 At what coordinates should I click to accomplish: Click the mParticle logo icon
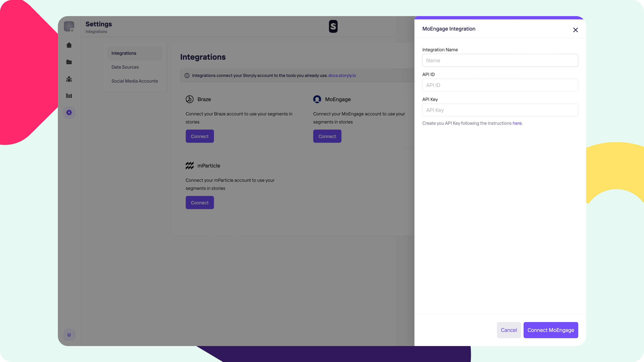(x=190, y=166)
